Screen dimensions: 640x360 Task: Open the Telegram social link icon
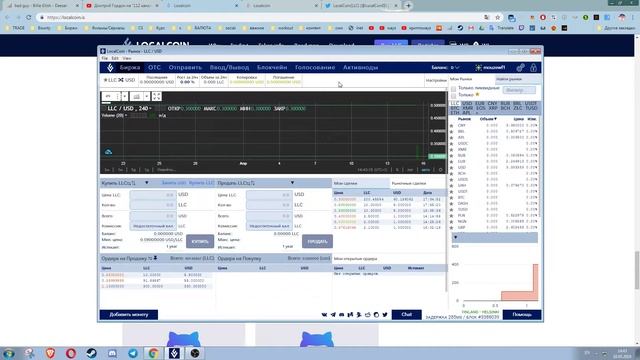tap(333, 315)
